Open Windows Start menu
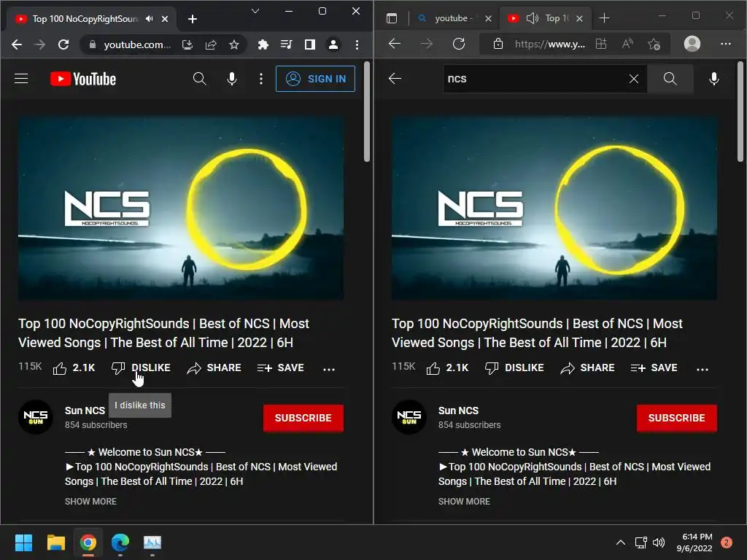Screen dimensions: 747x560 24,542
